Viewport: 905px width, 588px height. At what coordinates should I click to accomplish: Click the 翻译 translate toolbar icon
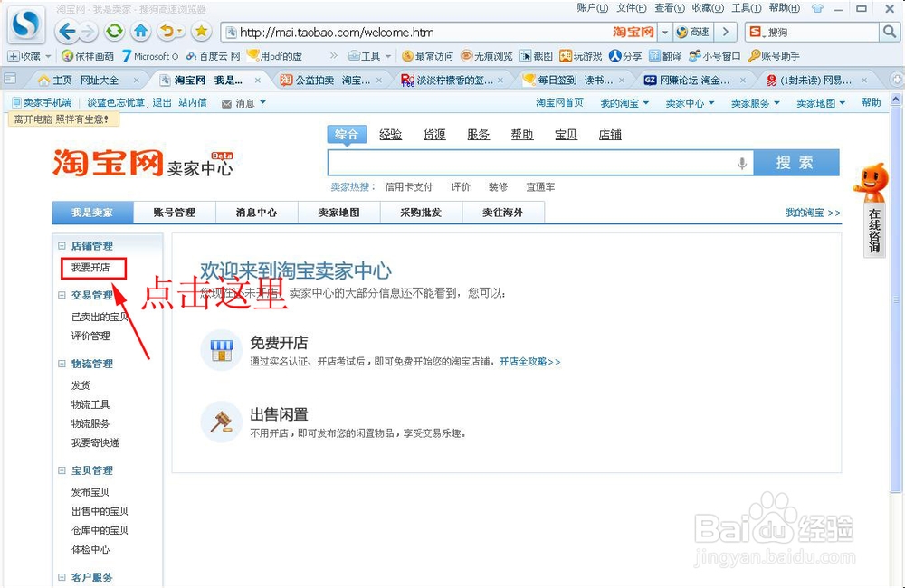(x=665, y=56)
